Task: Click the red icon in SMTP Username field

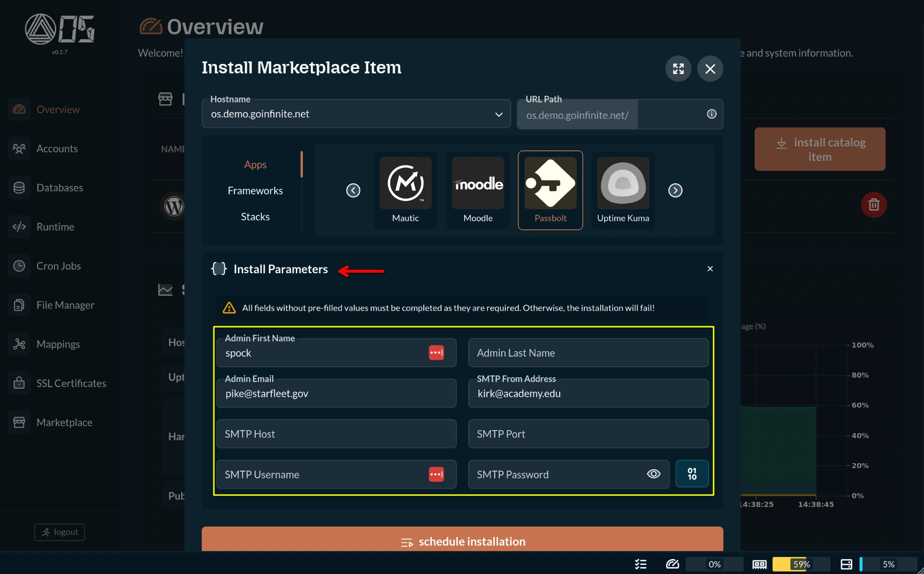Action: point(436,474)
